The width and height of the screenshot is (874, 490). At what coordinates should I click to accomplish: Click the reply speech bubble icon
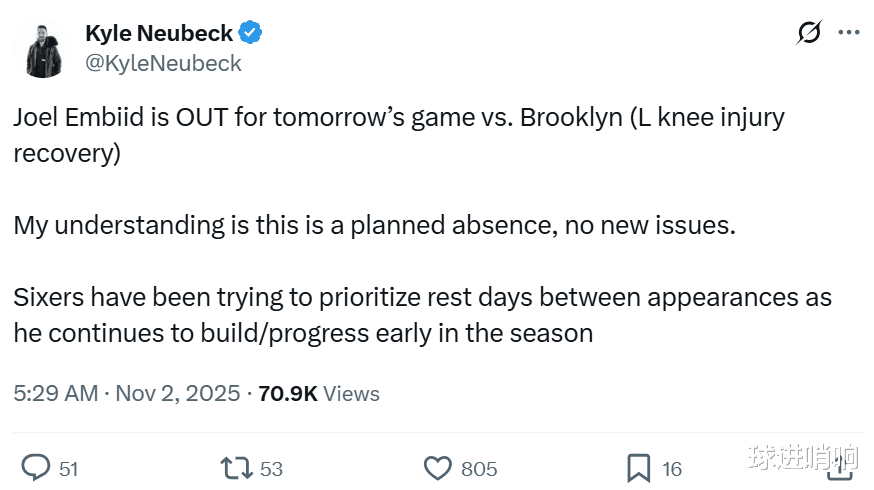click(x=36, y=467)
